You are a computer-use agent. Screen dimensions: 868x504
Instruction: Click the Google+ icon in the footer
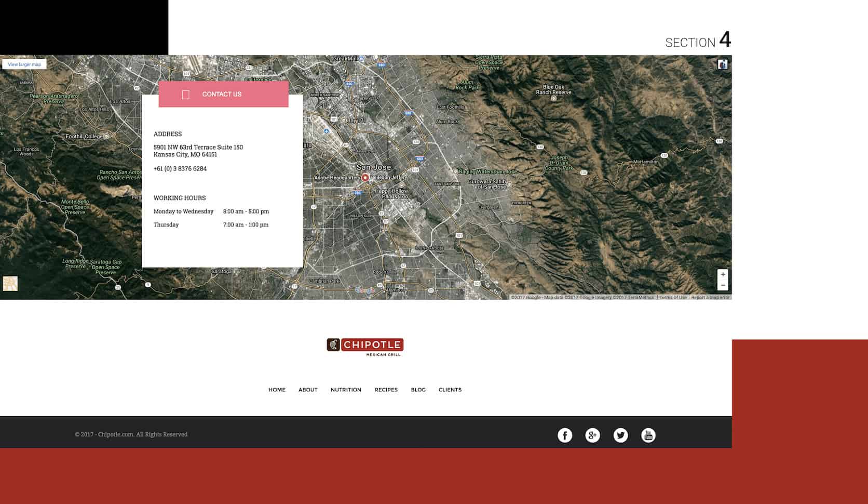click(592, 435)
